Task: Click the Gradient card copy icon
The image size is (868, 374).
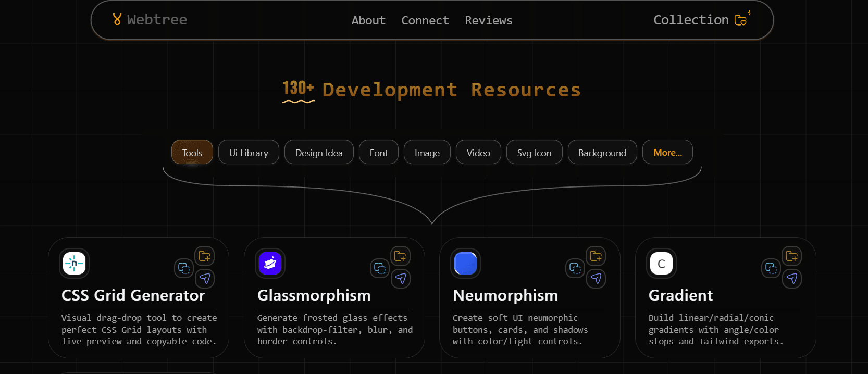Action: (x=771, y=268)
